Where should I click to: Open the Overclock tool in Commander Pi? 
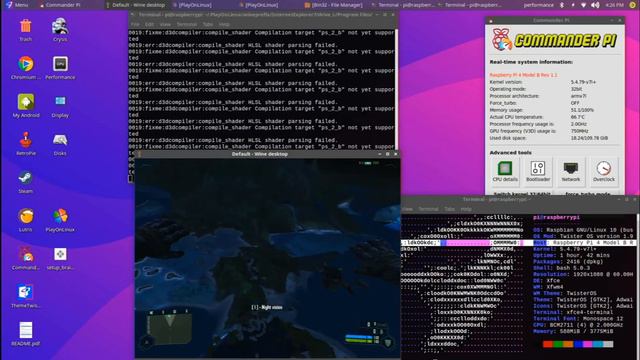pyautogui.click(x=604, y=171)
